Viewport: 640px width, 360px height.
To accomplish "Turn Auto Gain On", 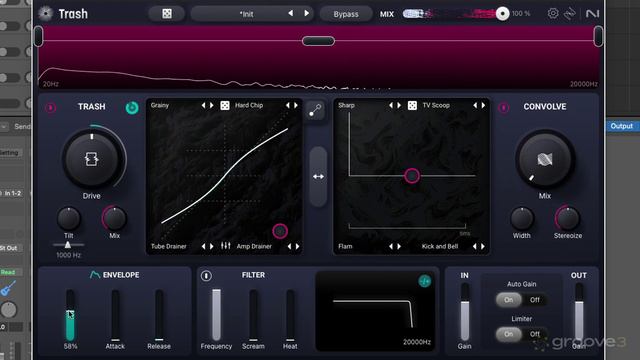I will (509, 300).
